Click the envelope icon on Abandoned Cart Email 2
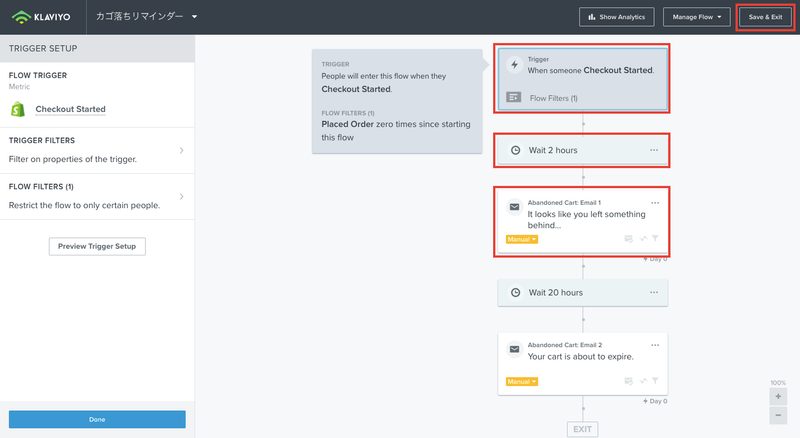Viewport: 800px width, 438px height. point(514,349)
